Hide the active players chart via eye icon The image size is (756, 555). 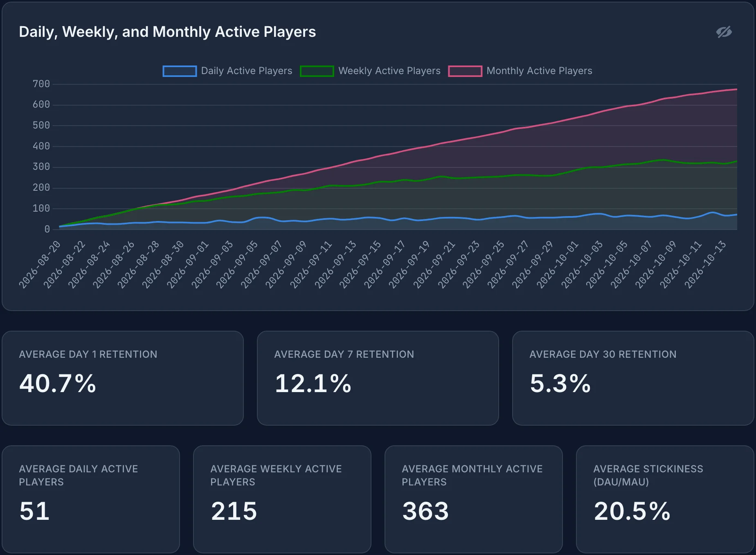coord(724,32)
